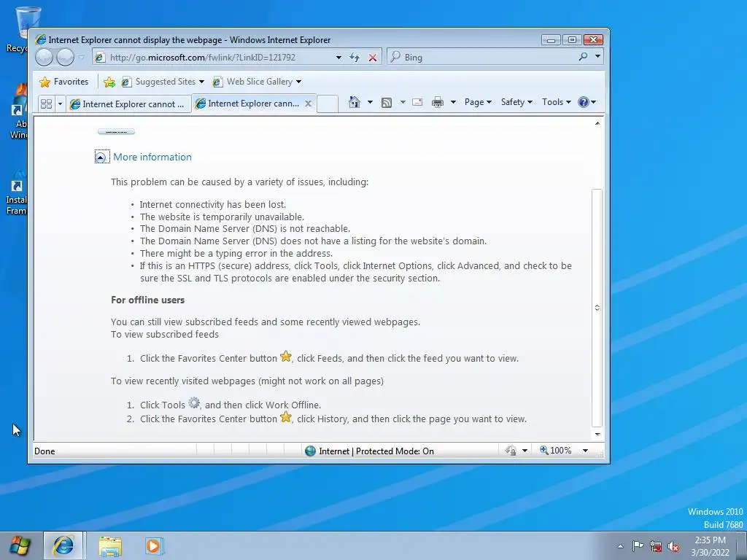This screenshot has height=560, width=747.
Task: Open a new blank tab
Action: pos(328,104)
